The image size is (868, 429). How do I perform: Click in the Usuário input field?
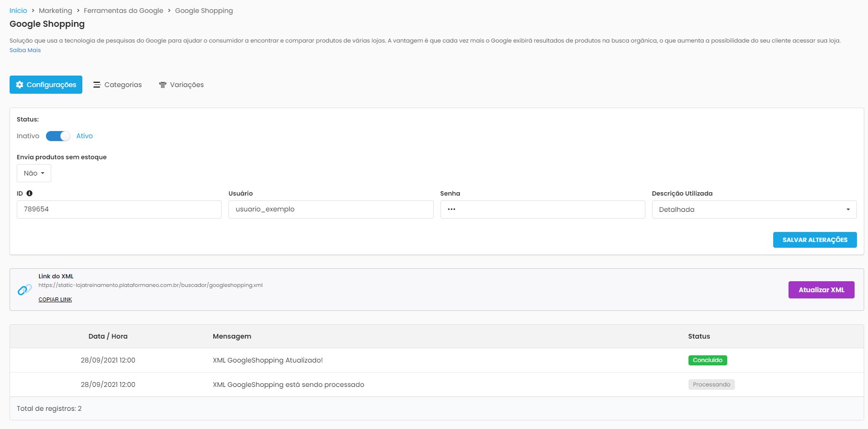point(331,209)
